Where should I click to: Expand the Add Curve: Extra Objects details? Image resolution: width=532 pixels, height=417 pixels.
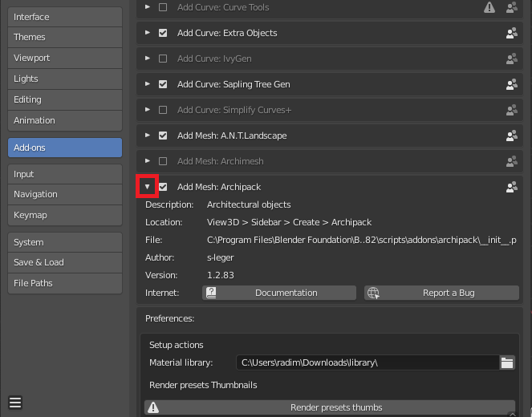(147, 33)
